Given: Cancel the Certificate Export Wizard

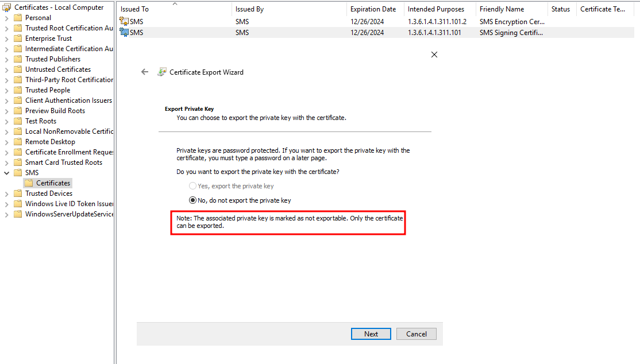Looking at the screenshot, I should point(417,334).
